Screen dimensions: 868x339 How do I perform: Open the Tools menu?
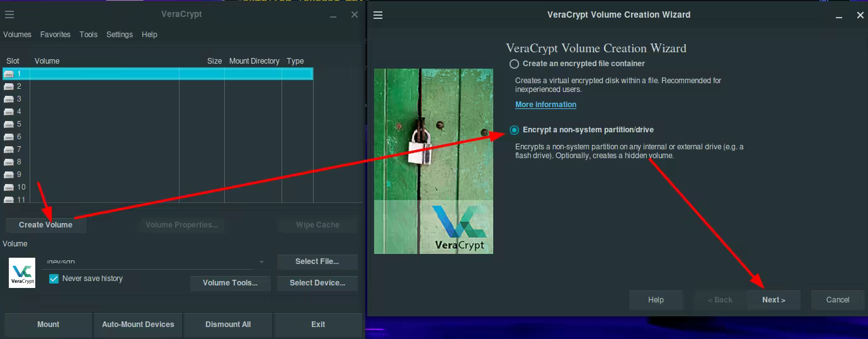tap(88, 35)
